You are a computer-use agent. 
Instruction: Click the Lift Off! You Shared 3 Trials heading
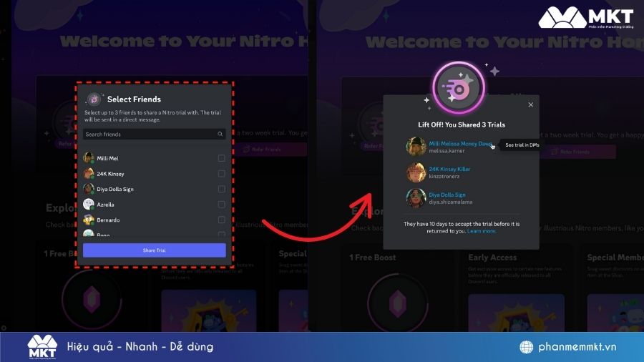pyautogui.click(x=462, y=124)
